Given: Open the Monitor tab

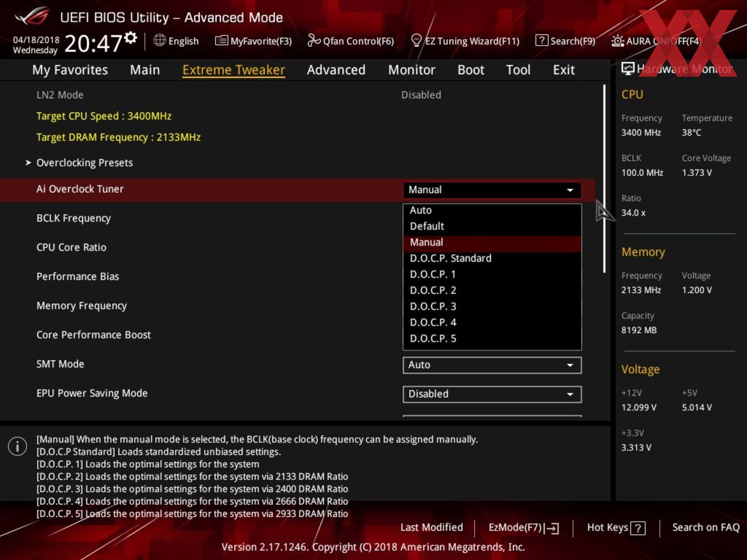Looking at the screenshot, I should pyautogui.click(x=411, y=70).
